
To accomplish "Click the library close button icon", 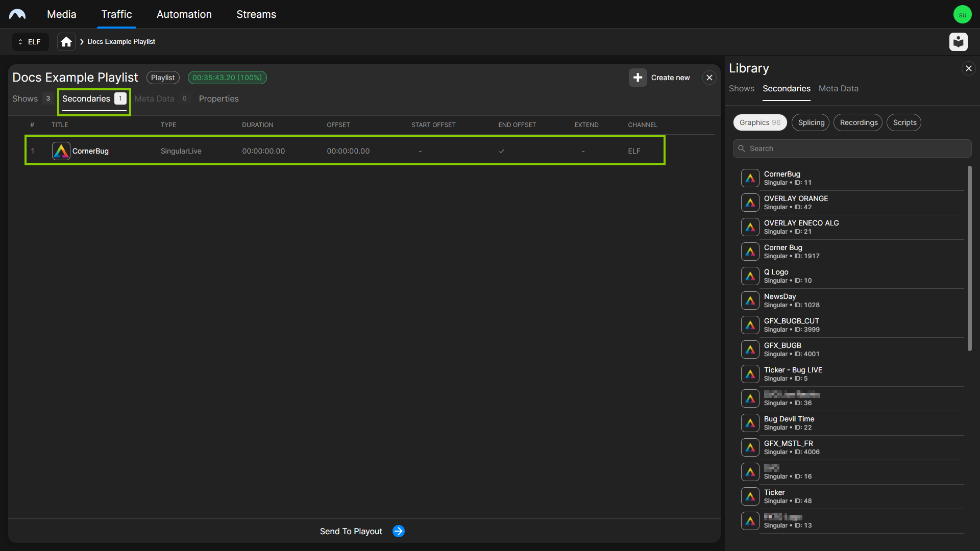I will pos(969,68).
